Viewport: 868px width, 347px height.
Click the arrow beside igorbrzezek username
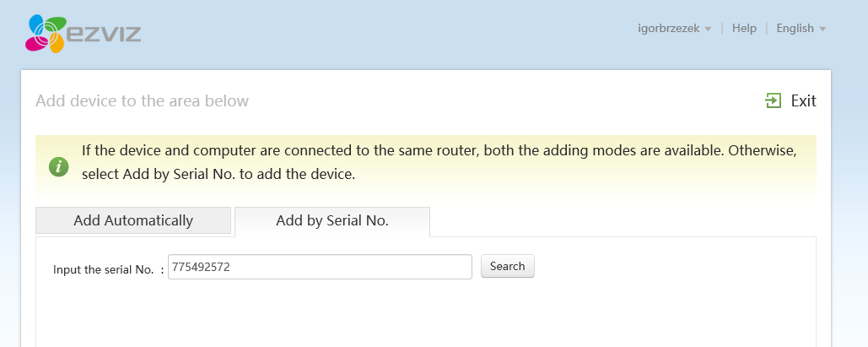tap(708, 30)
